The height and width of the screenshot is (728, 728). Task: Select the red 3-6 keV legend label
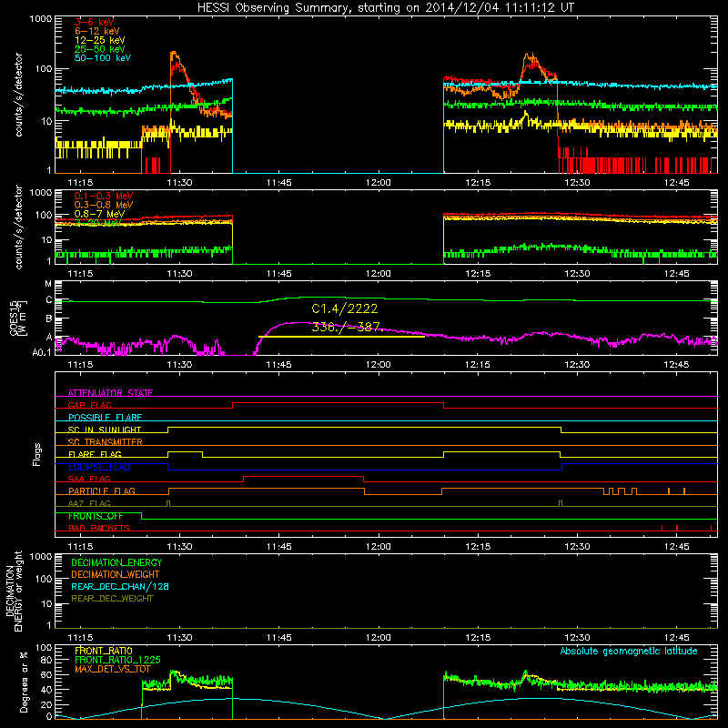(94, 22)
